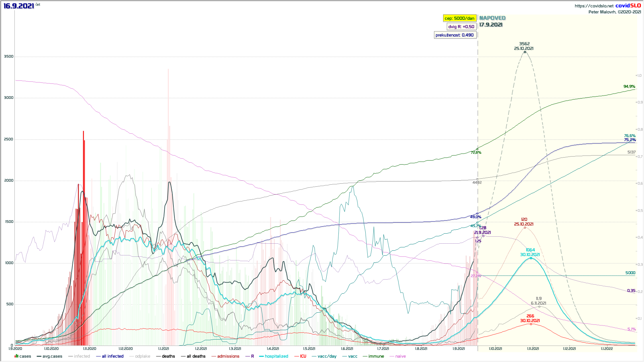
Task: Open the prekuženost: 0,490 parameter box
Action: (454, 35)
